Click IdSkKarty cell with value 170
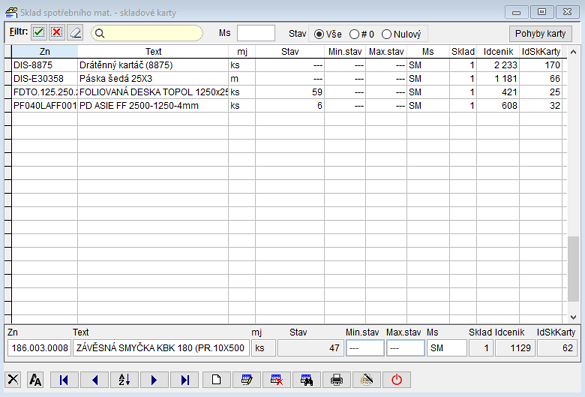Viewport: 585px width, 397px height. [x=541, y=65]
